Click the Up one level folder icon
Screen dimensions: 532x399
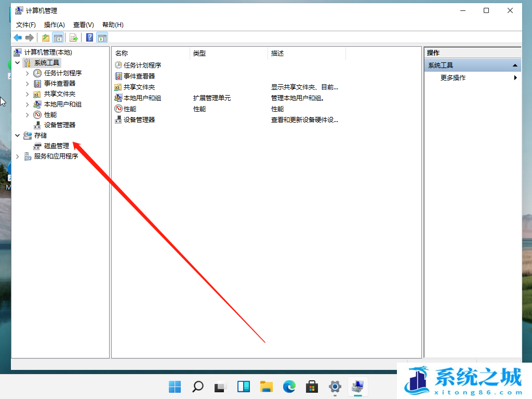click(46, 37)
